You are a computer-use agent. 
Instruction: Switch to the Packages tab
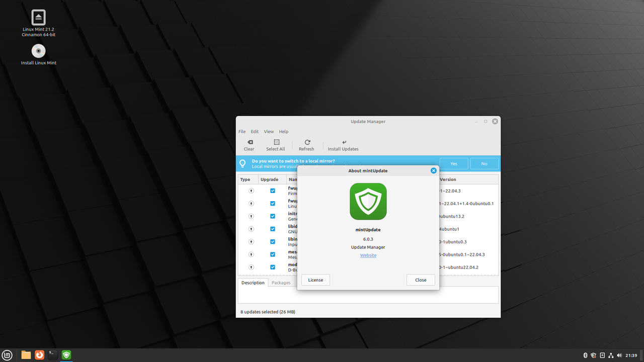click(x=281, y=283)
